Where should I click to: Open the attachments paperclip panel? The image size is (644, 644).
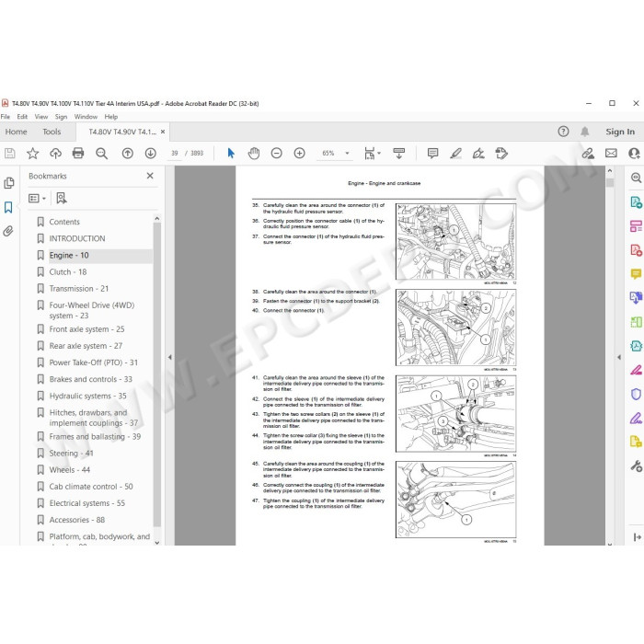tap(8, 231)
